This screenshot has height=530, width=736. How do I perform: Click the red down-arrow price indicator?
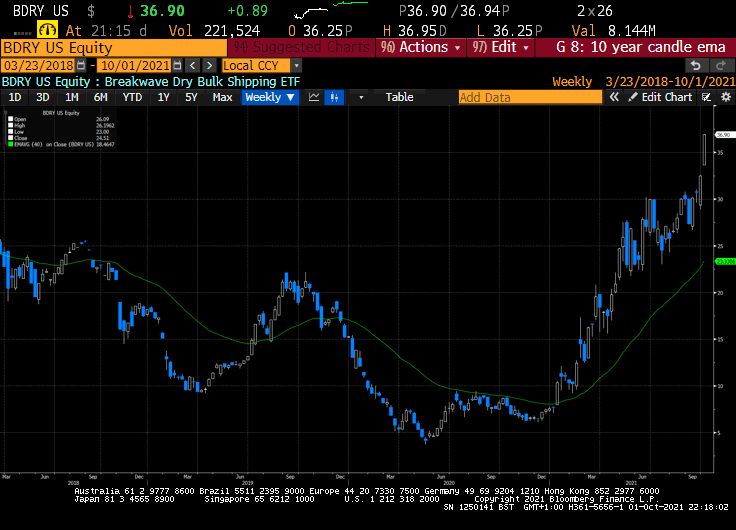(x=130, y=11)
